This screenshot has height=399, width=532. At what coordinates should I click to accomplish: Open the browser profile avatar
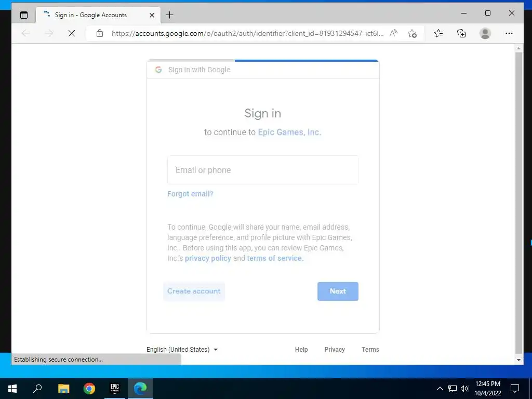[x=485, y=33]
